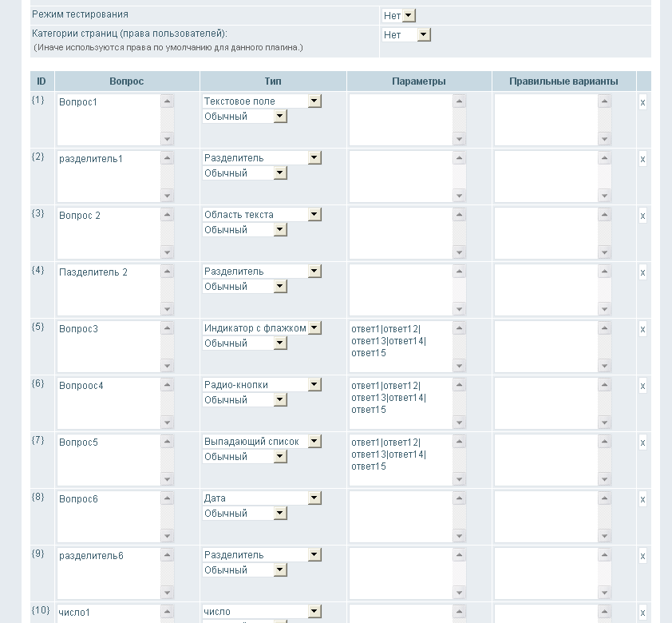Screen dimensions: 672x623
Task: Open the Обычный dropdown in row 3
Action: [x=244, y=230]
